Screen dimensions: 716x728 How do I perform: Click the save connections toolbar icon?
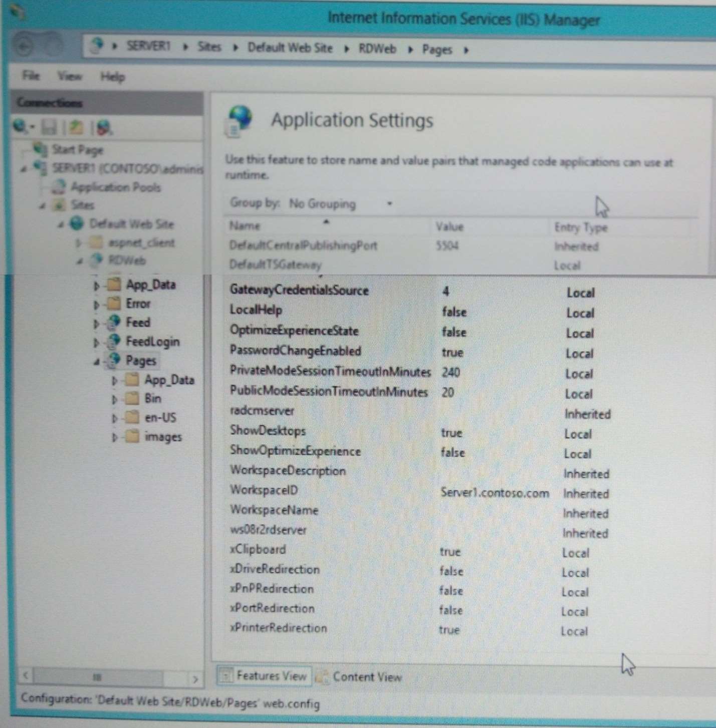pos(49,127)
